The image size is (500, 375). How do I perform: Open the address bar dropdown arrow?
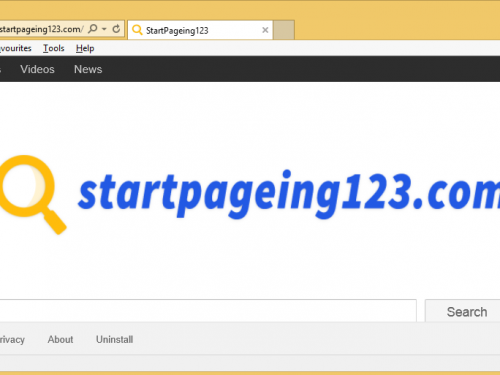pos(104,29)
